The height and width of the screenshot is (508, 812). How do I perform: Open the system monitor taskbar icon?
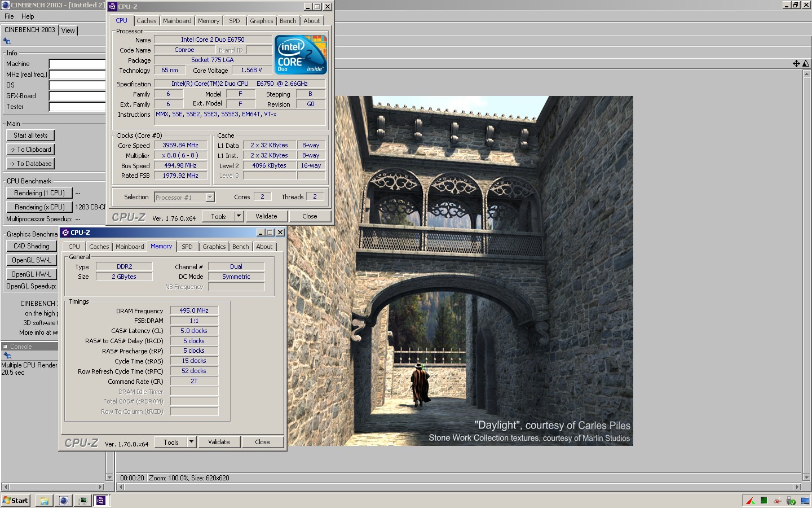click(82, 501)
